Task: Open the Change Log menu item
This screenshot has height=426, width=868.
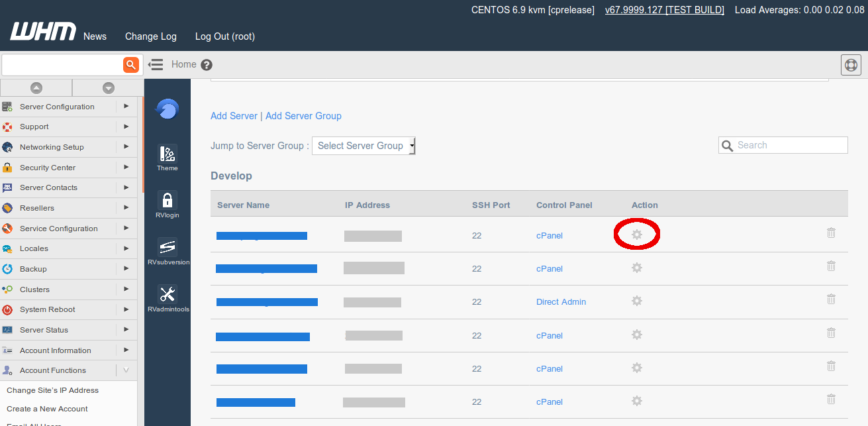Action: tap(151, 36)
